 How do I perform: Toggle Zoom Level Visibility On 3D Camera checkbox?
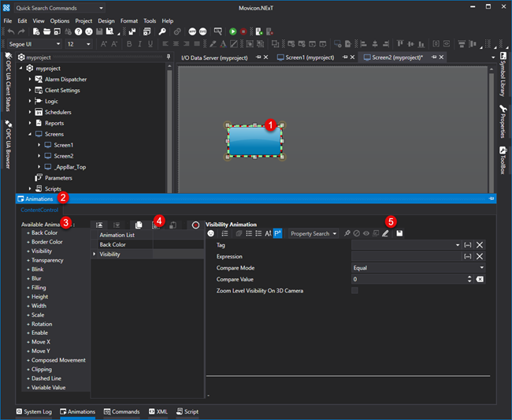click(x=354, y=291)
